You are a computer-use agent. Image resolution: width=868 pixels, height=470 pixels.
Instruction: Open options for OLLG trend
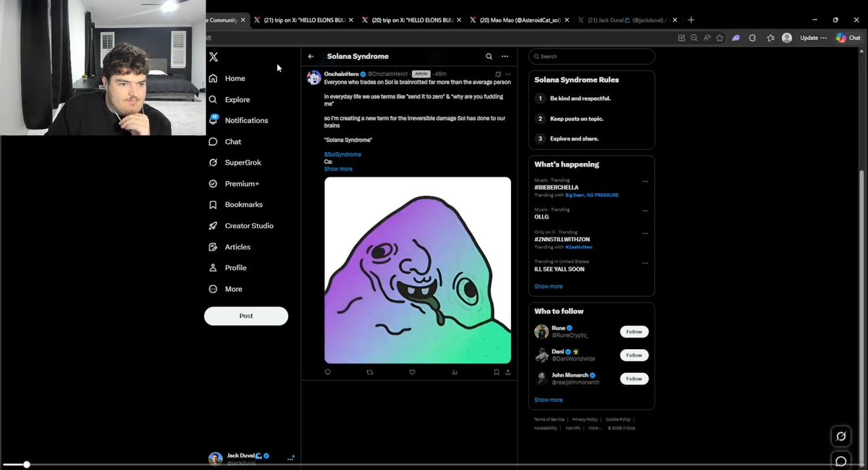click(x=645, y=211)
